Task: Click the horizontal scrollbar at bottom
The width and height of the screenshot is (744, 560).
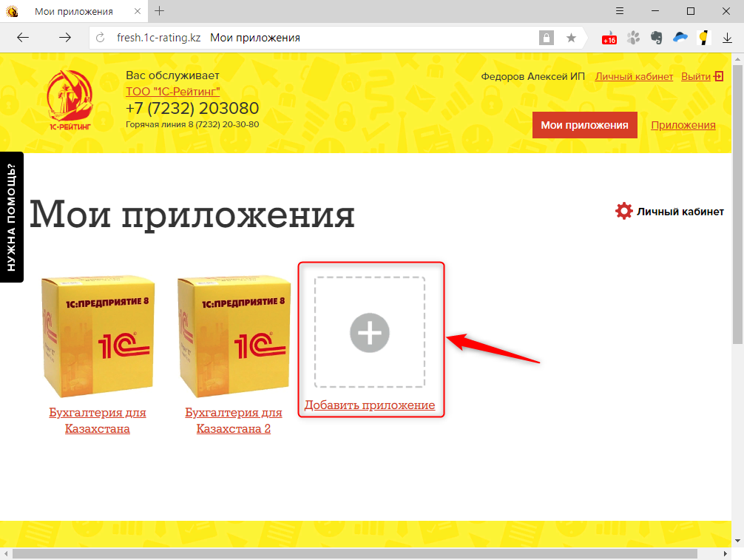Action: click(354, 554)
